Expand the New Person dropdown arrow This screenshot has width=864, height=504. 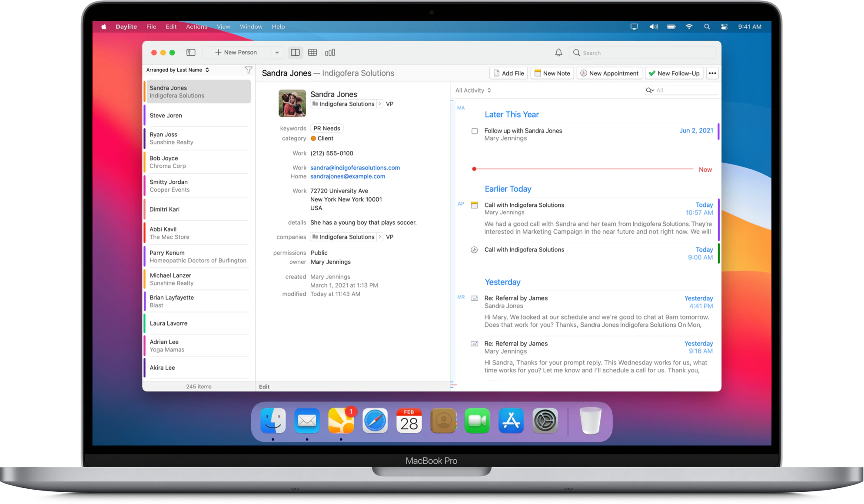(x=277, y=53)
